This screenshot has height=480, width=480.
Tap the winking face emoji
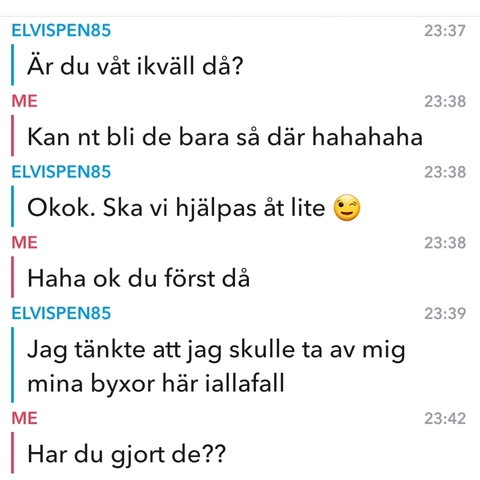click(x=347, y=208)
